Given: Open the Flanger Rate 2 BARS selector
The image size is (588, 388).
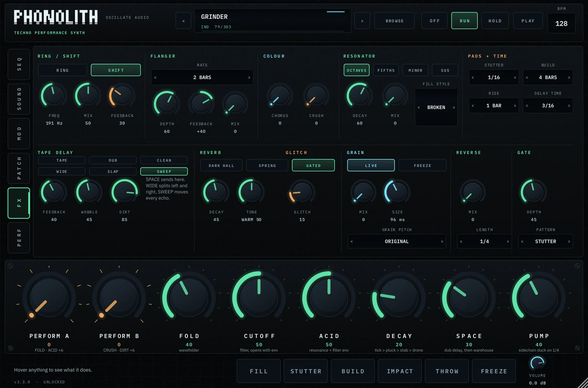Looking at the screenshot, I should [x=202, y=78].
